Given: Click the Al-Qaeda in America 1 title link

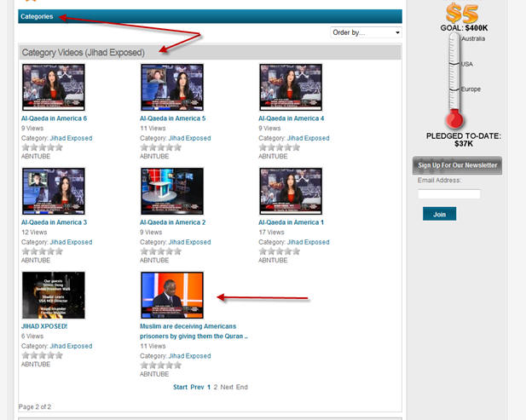Looking at the screenshot, I should click(292, 222).
